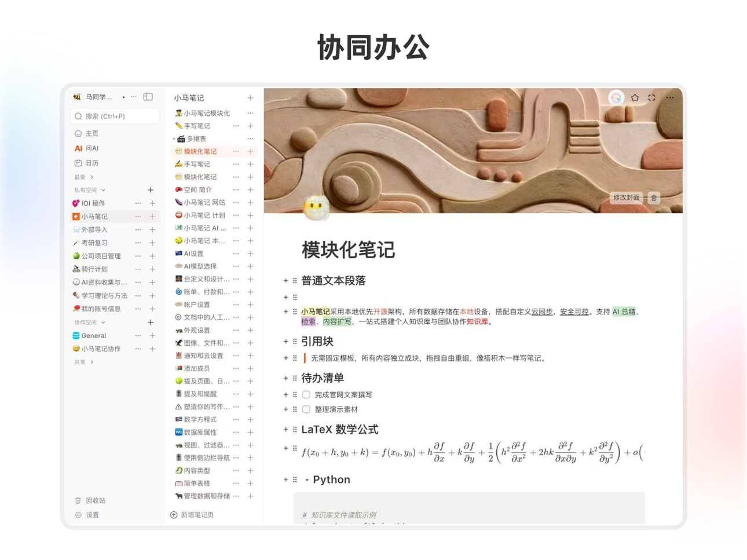Toggle the sidebar panel layout icon
Screen dimensions: 747x560
click(148, 97)
